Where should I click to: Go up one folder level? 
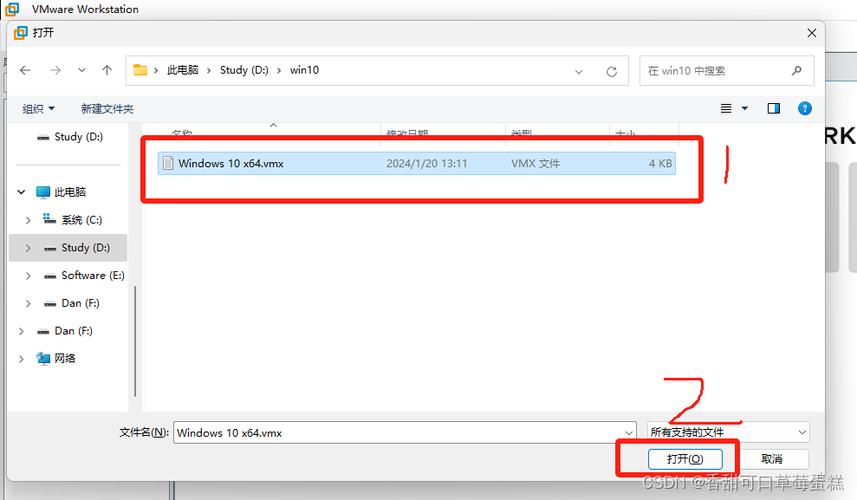click(x=107, y=70)
